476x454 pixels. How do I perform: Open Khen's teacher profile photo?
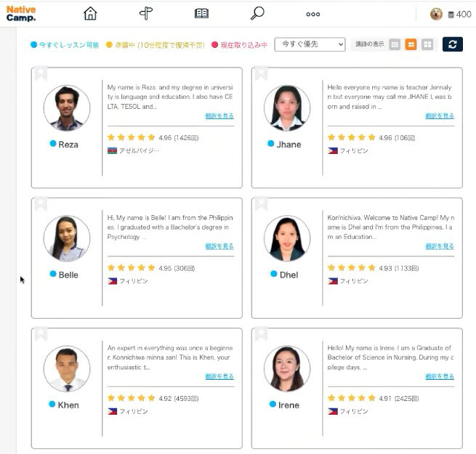pos(67,368)
